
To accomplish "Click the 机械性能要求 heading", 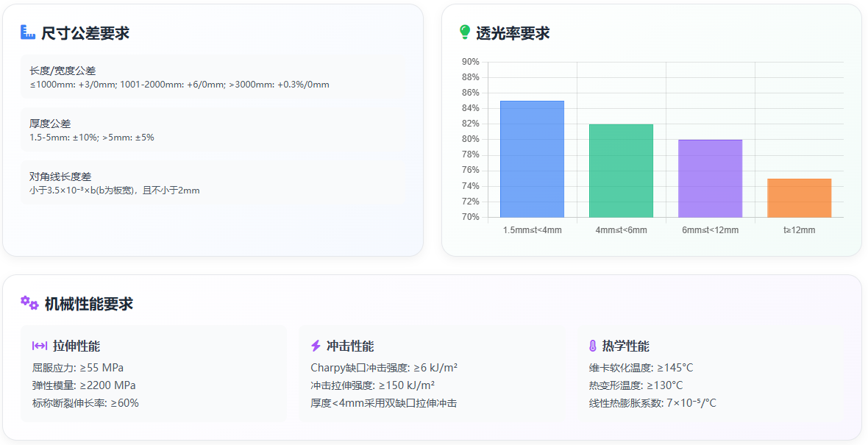I will coord(89,304).
